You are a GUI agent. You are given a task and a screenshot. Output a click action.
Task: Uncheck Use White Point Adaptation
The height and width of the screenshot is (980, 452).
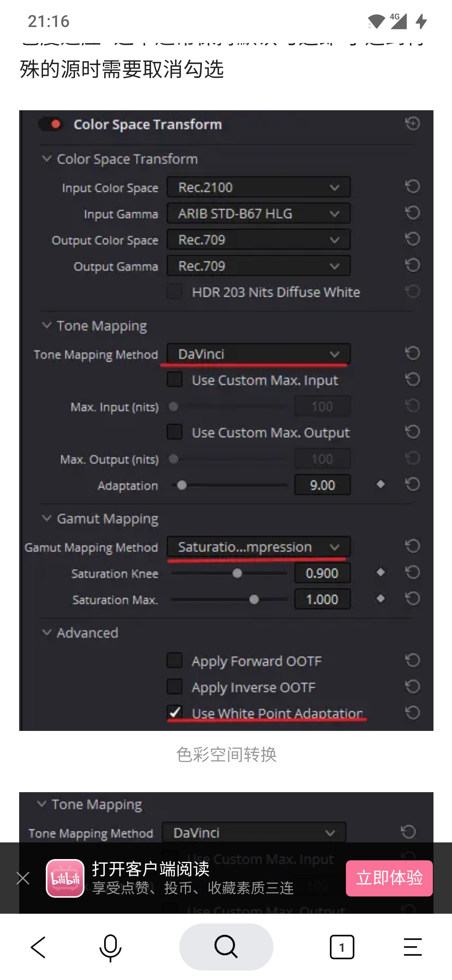click(175, 713)
